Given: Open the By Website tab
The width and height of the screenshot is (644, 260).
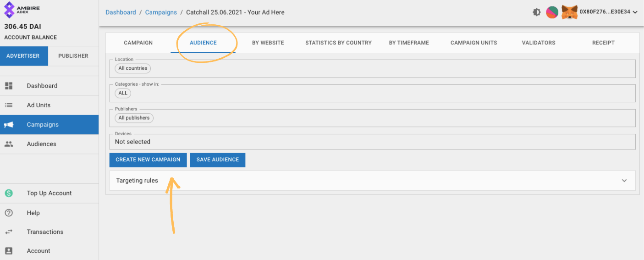Looking at the screenshot, I should (268, 43).
